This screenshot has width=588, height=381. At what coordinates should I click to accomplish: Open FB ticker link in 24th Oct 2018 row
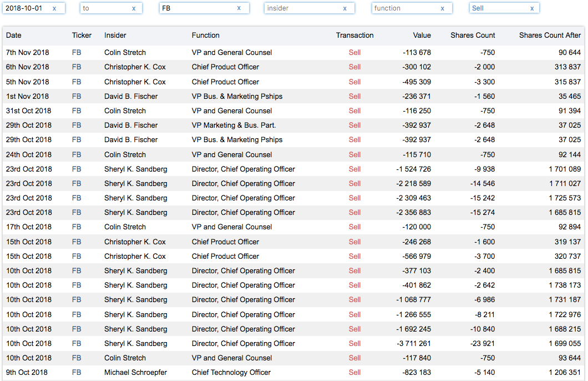77,154
